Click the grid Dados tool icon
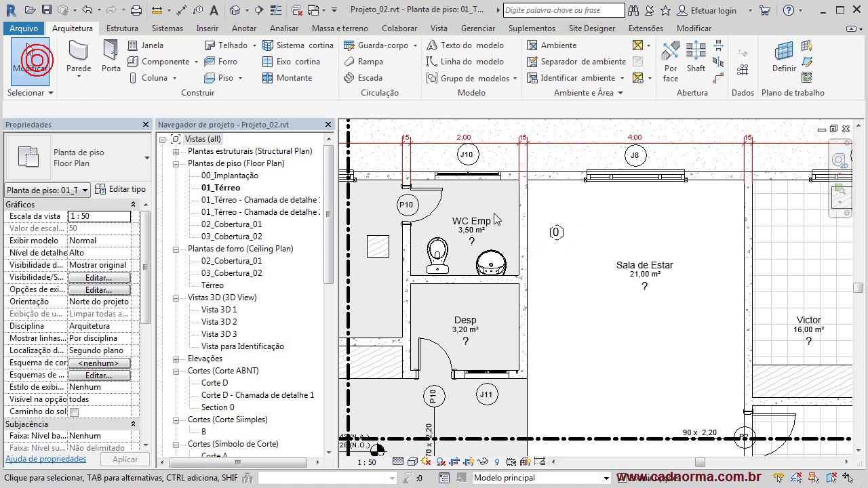Image resolution: width=868 pixels, height=488 pixels. tap(743, 70)
